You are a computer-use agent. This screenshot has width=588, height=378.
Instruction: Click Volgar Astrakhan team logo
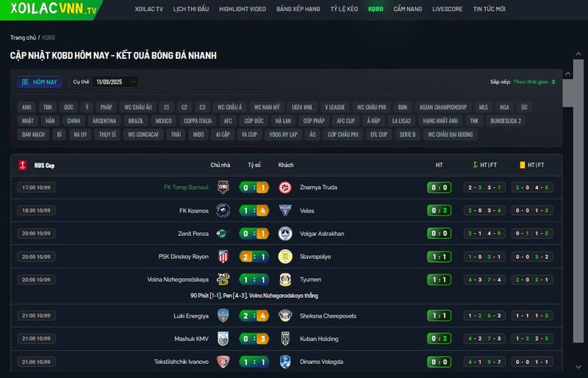285,233
